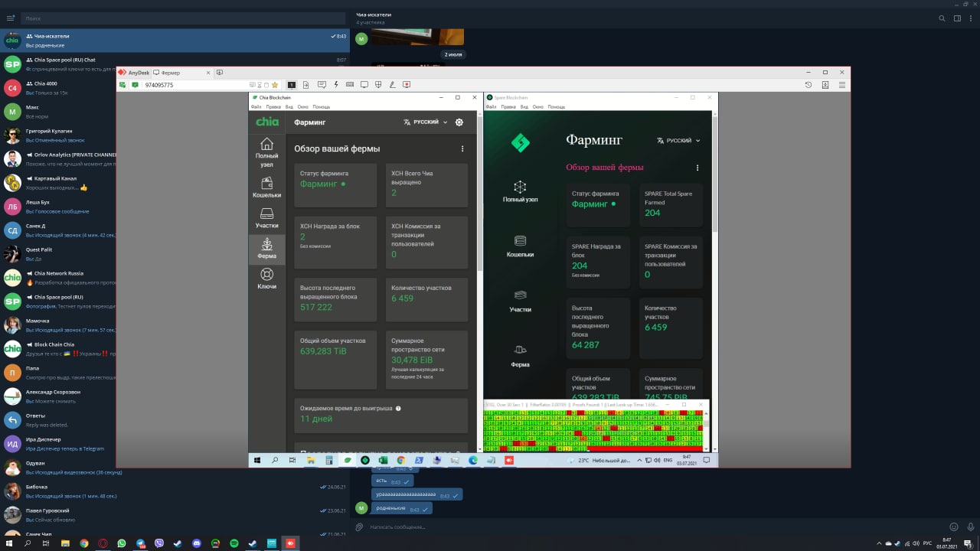Viewport: 980px width, 551px height.
Task: Open Участки in Spare sidebar
Action: [x=520, y=301]
